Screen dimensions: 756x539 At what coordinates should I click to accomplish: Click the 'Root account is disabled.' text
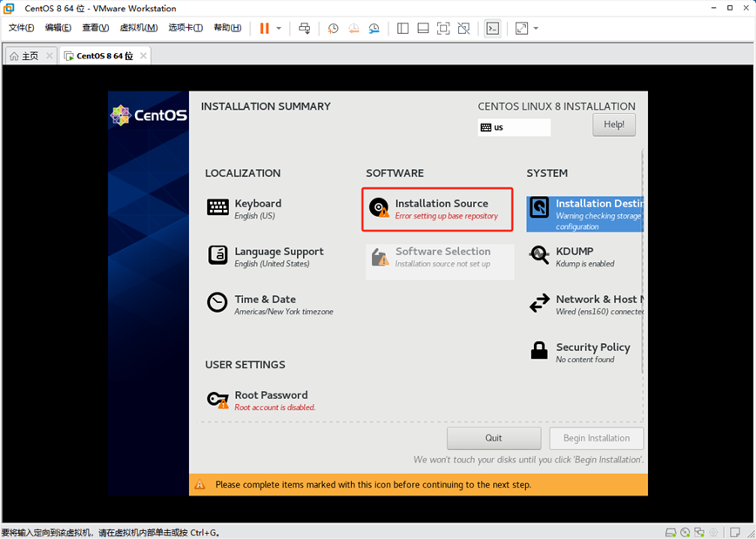point(275,408)
